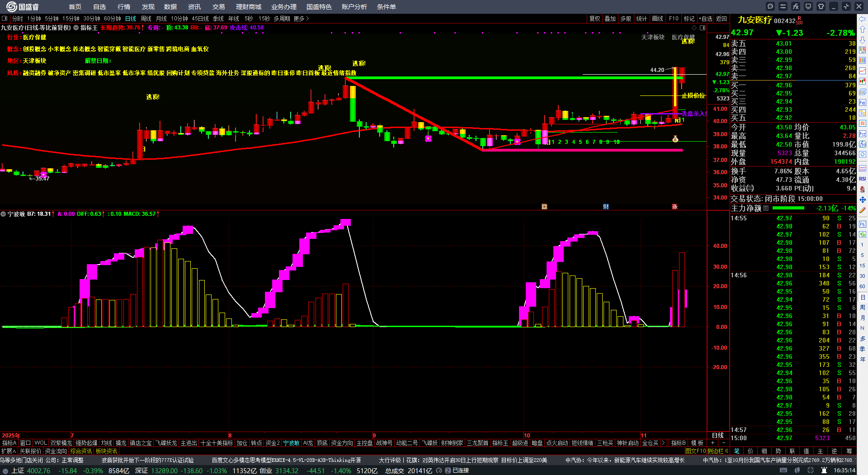
Task: Open the 资金流向 capital flow panel
Action: click(56, 451)
